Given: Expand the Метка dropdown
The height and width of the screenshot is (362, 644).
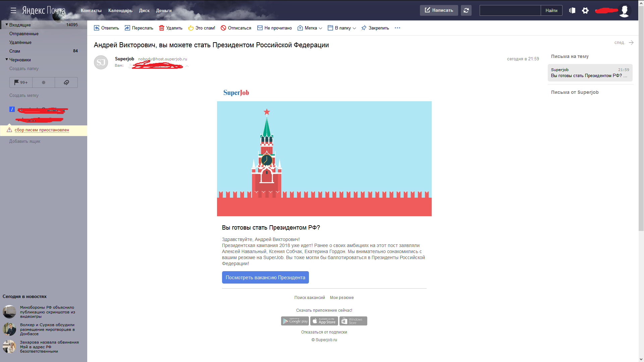Looking at the screenshot, I should [x=310, y=28].
